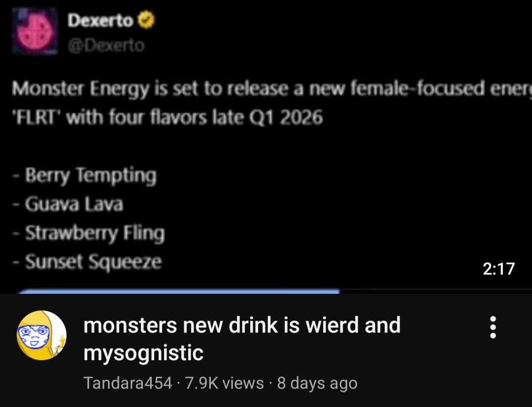Image resolution: width=532 pixels, height=407 pixels.
Task: Click the blue bar at thumbnail bottom
Action: [x=178, y=291]
